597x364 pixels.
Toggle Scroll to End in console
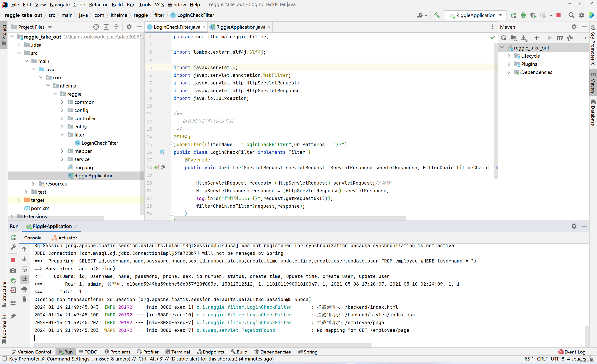[x=24, y=279]
